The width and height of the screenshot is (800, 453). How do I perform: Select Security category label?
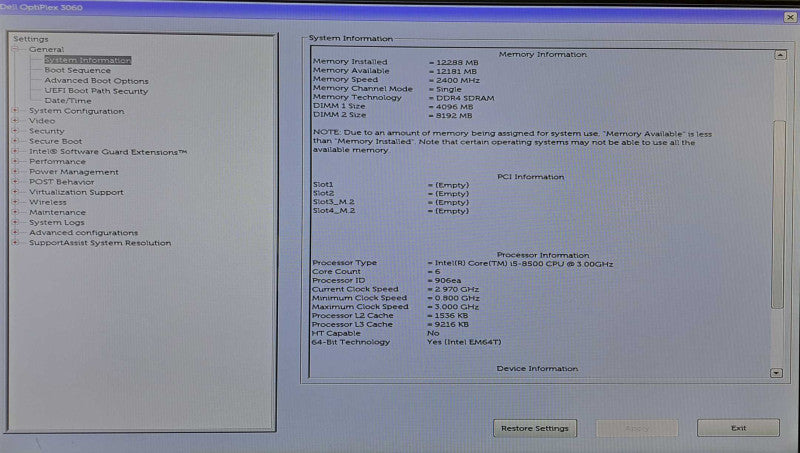click(46, 131)
